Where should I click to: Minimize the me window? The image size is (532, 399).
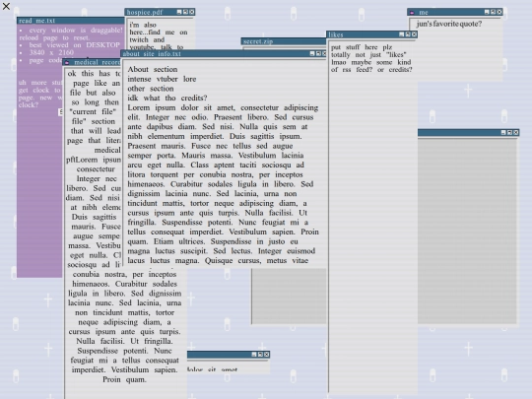[487, 12]
